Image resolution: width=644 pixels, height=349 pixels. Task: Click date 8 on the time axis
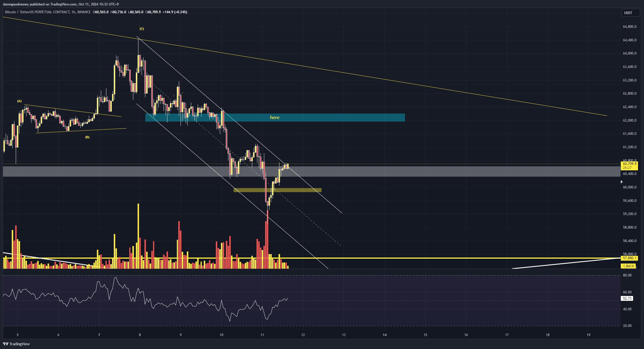[x=140, y=335]
